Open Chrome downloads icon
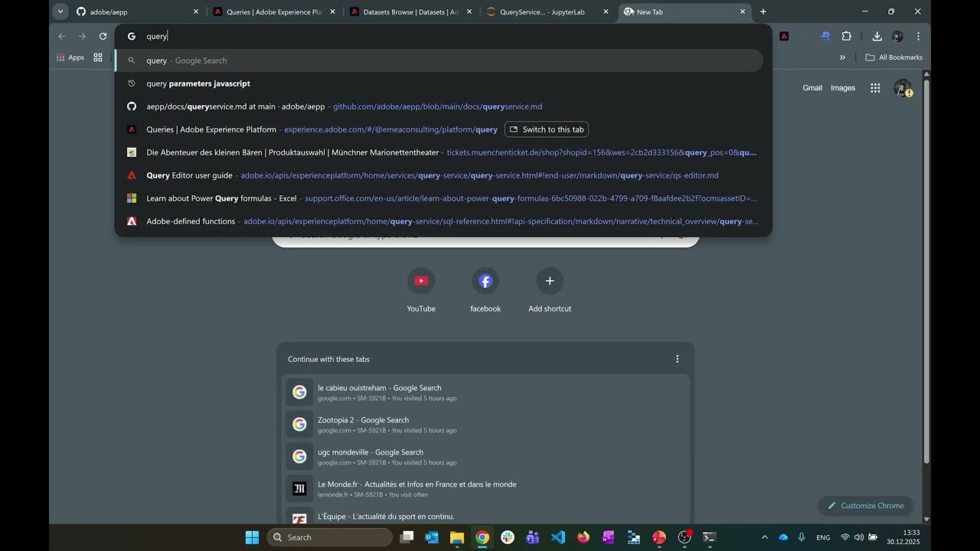 click(x=877, y=36)
